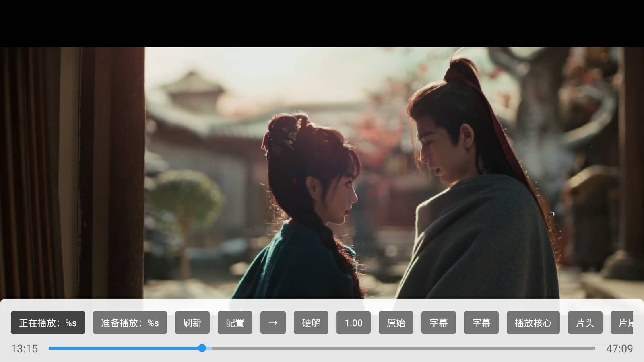The height and width of the screenshot is (362, 644).
Task: Toggle the 硬解 hardware decoding option
Action: tap(311, 323)
